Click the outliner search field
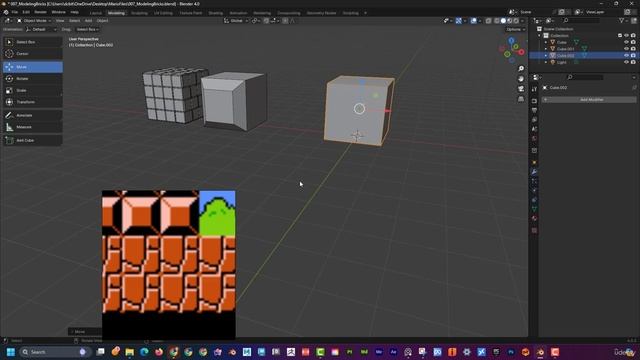This screenshot has height=360, width=640. point(582,20)
